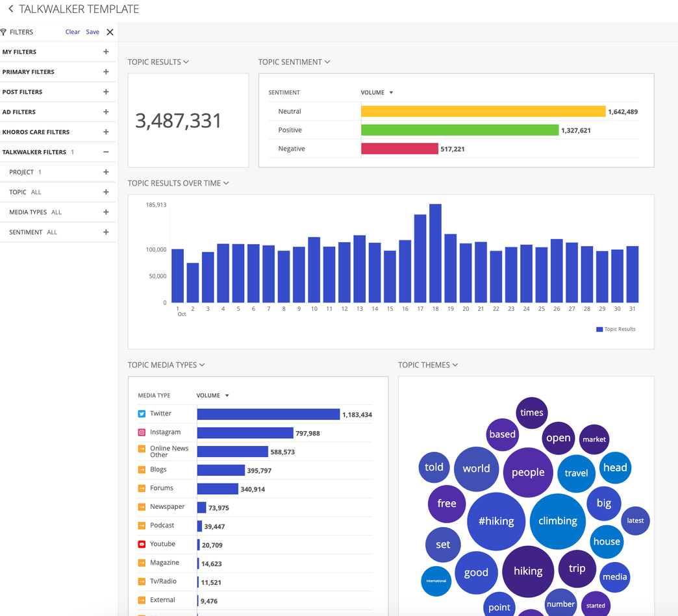Select the trip theme bubble
678x616 pixels.
tap(577, 569)
